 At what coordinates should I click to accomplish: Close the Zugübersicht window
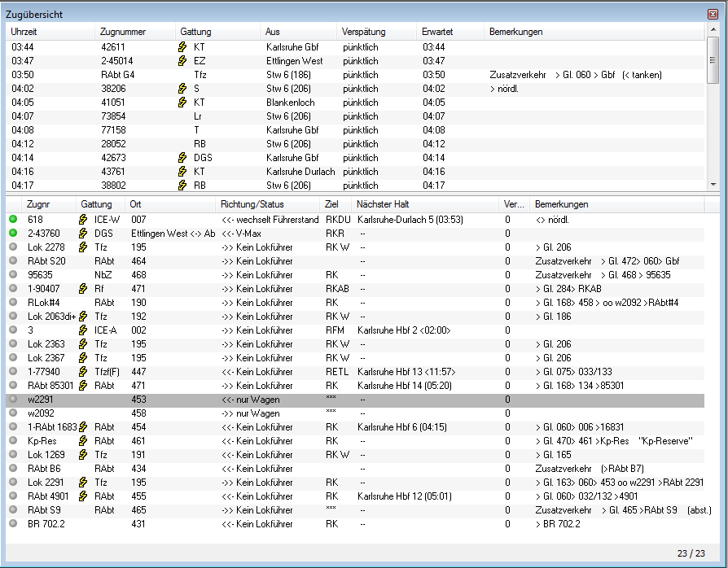[713, 14]
